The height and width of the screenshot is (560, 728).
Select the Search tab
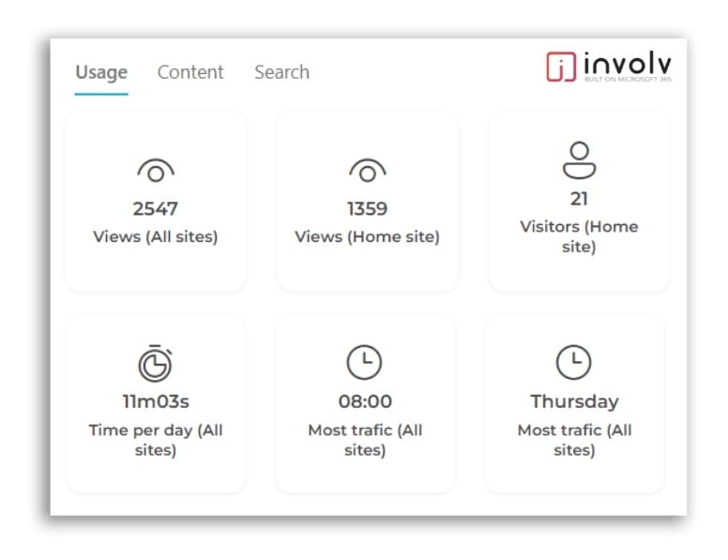pos(281,72)
